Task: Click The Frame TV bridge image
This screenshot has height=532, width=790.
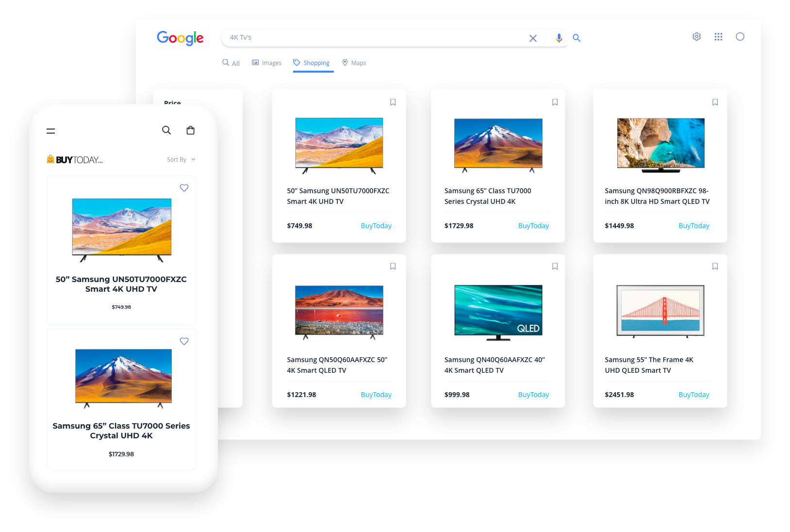Action: 660,311
